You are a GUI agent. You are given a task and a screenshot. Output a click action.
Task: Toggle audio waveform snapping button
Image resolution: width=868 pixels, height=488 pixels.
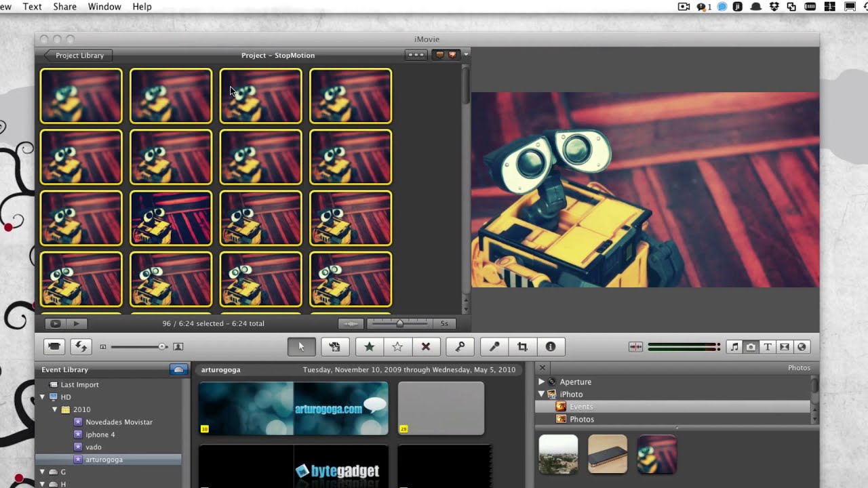click(x=635, y=346)
